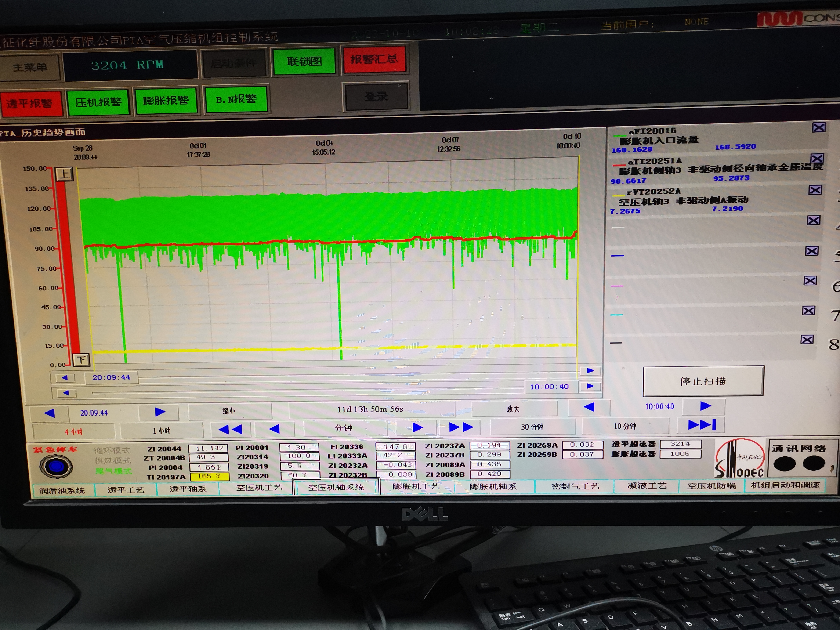Click the 20:09:44 start-time slider handle
This screenshot has width=840, height=630.
point(111,377)
